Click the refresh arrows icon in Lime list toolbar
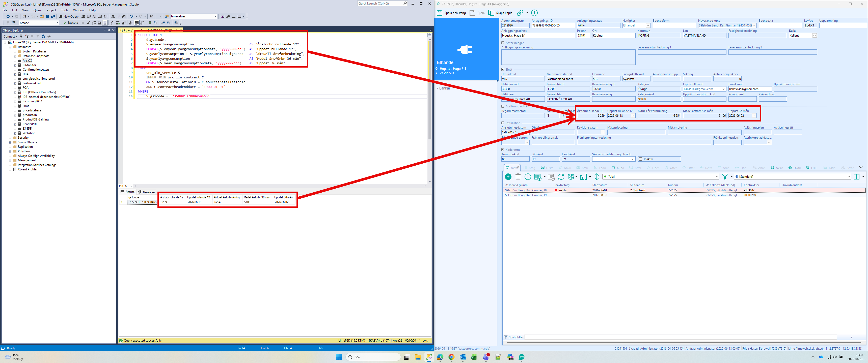868x363 pixels. click(561, 177)
